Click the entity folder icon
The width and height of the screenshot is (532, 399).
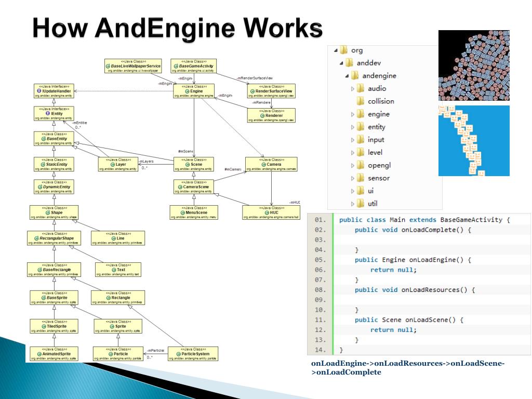(361, 127)
